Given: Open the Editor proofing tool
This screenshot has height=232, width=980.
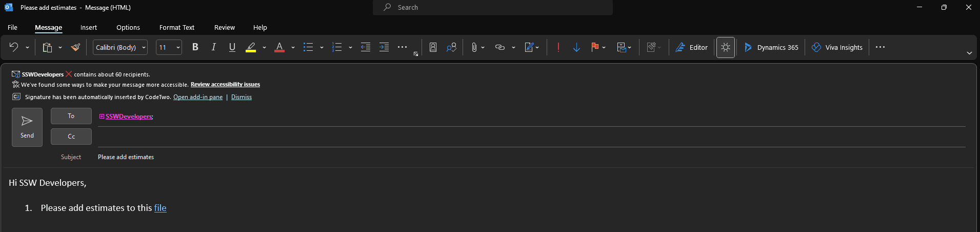Looking at the screenshot, I should click(x=691, y=47).
